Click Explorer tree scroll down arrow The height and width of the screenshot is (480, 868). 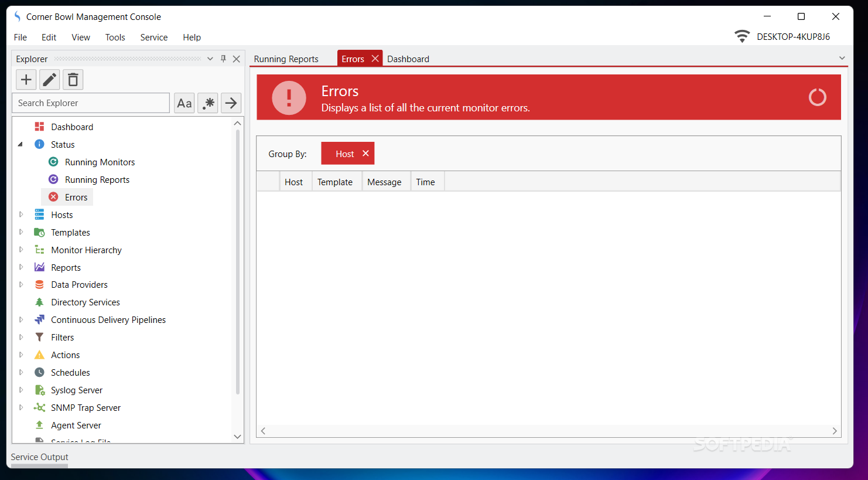point(237,437)
